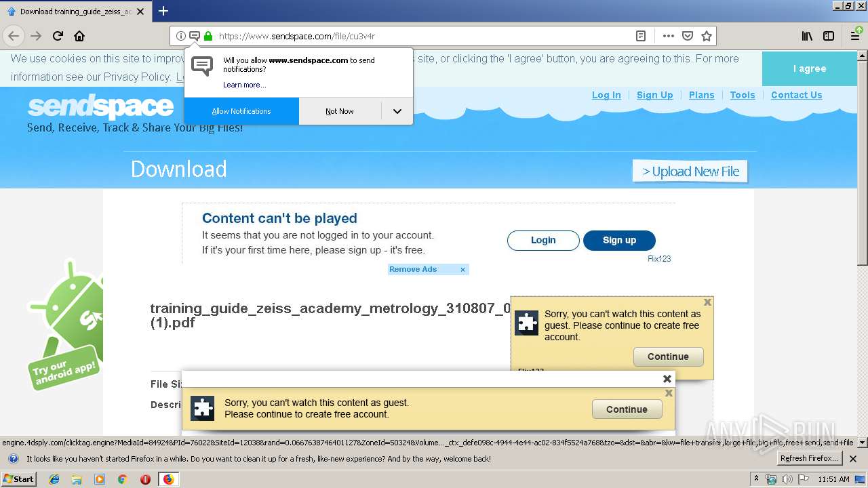Close the Download training_guide tab
This screenshot has height=488, width=868.
point(140,12)
